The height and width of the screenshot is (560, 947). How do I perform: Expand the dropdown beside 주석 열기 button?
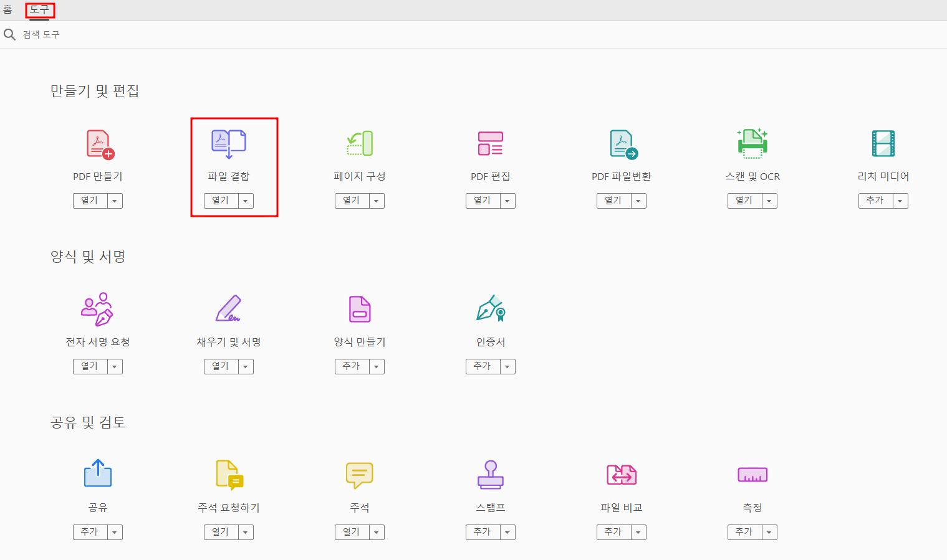click(377, 532)
